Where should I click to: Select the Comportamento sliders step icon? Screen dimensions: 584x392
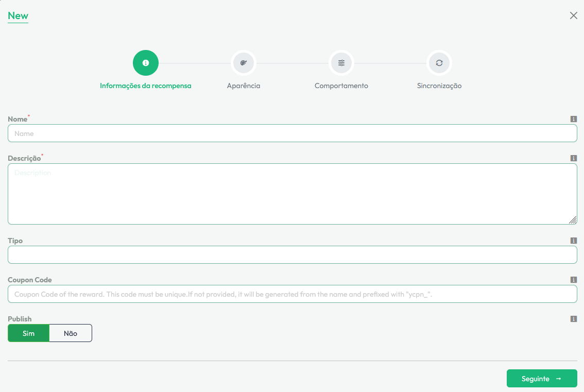341,63
